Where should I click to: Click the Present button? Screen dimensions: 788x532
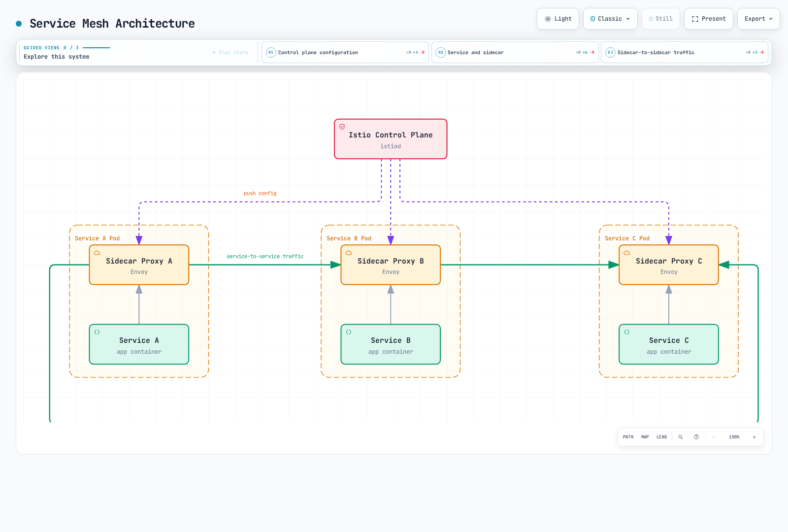coord(708,19)
